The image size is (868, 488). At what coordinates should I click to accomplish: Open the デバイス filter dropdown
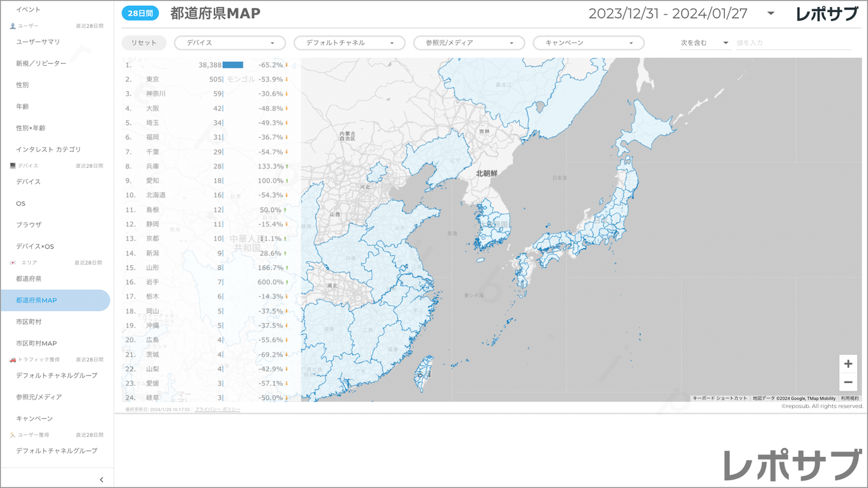[229, 43]
